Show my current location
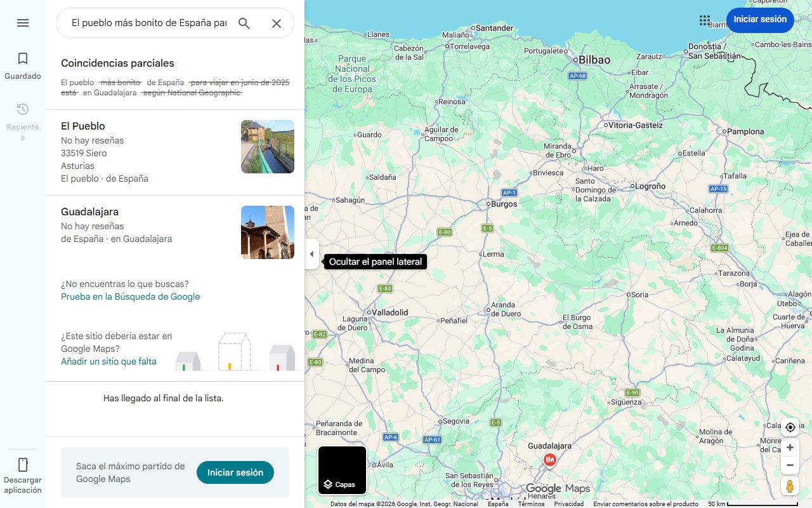The image size is (812, 508). 790,427
